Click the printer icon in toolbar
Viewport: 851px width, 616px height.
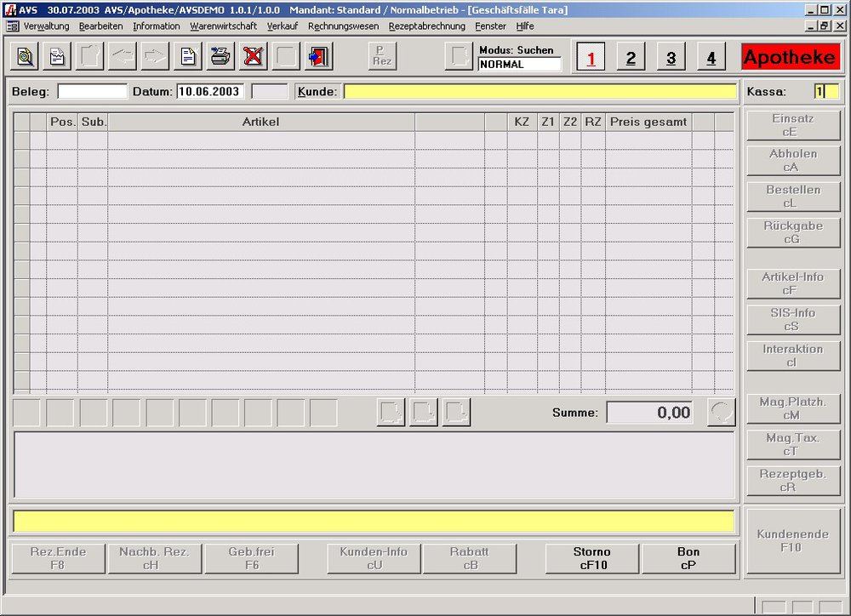[220, 57]
